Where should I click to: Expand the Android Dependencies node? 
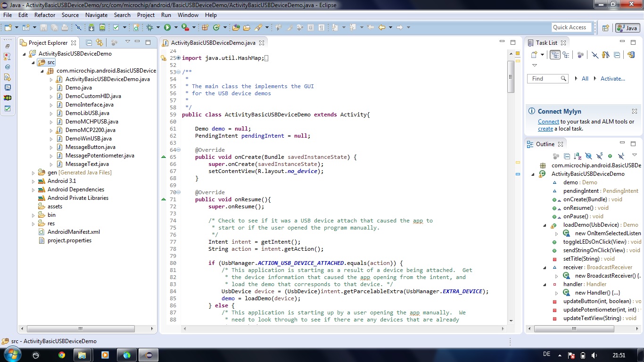[33, 190]
